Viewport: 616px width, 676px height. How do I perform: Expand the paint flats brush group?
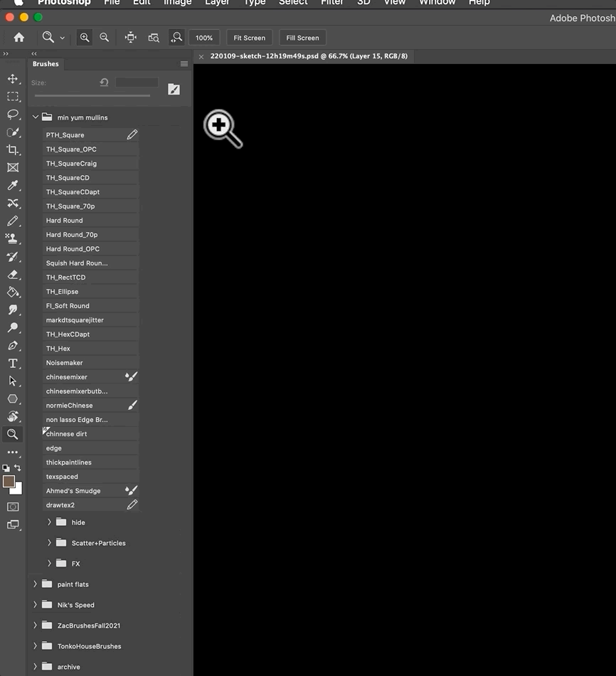35,584
